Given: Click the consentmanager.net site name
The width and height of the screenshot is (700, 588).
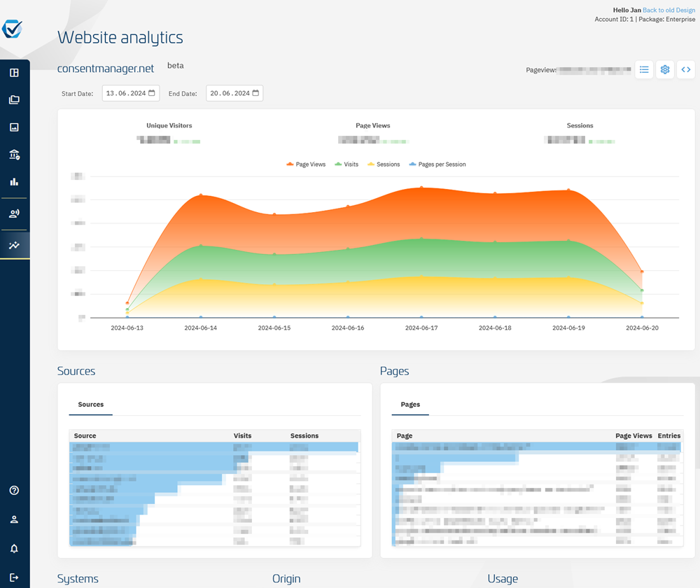Looking at the screenshot, I should click(x=106, y=69).
